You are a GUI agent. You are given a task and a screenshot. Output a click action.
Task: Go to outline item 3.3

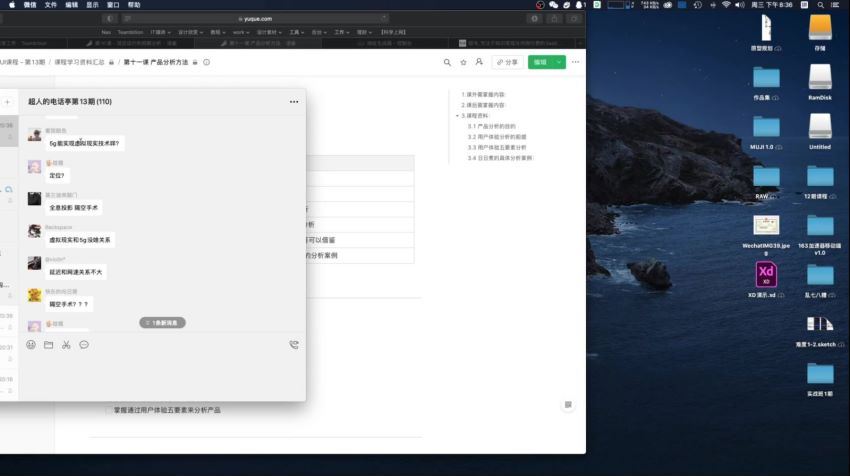(x=497, y=147)
